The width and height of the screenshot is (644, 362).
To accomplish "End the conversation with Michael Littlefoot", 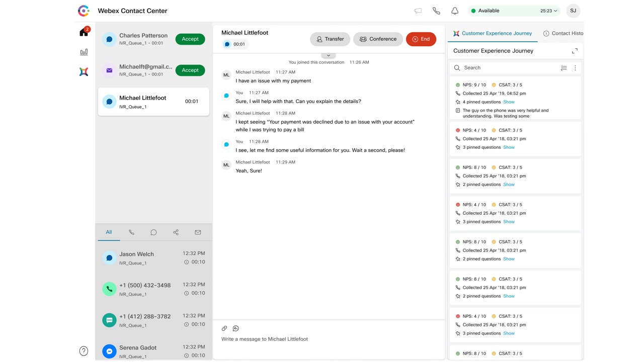I will pyautogui.click(x=421, y=39).
